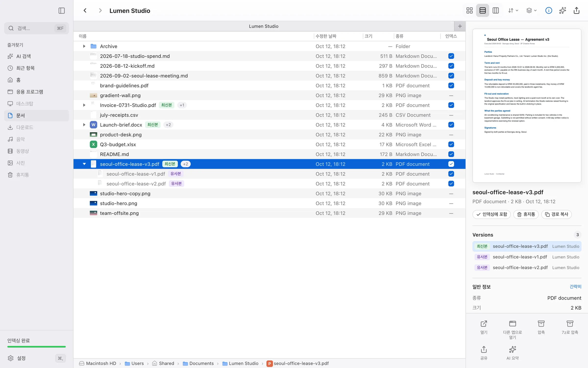
Task: Click the PDF preview thumbnail
Action: [x=527, y=106]
